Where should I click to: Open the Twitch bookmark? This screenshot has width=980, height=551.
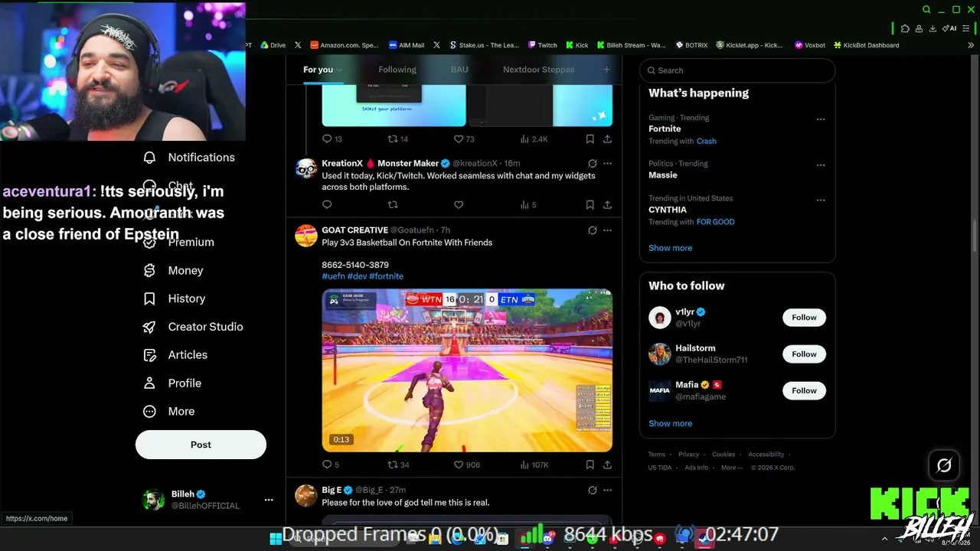543,45
